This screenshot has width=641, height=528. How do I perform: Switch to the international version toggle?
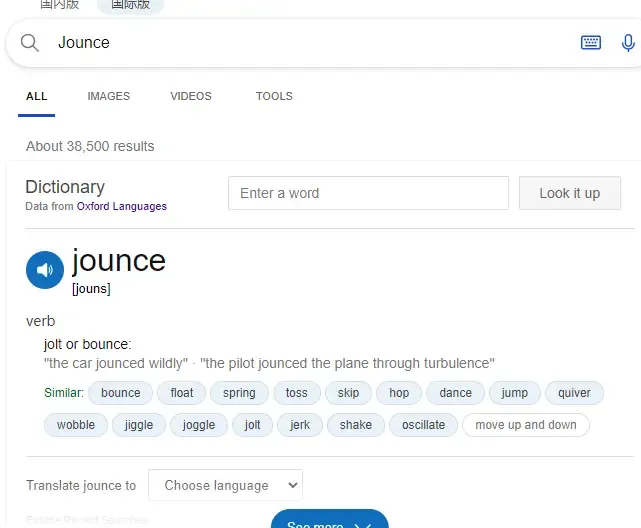pos(130,4)
